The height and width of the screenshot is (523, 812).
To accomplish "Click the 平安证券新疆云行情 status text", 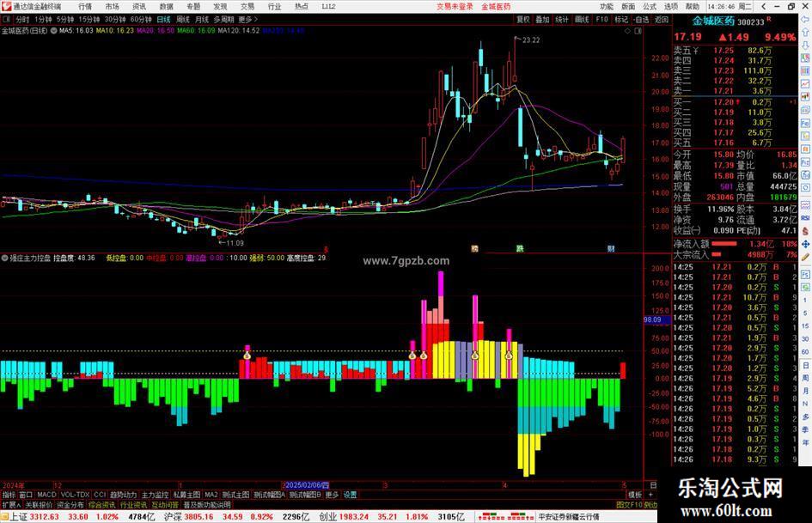I will (568, 517).
